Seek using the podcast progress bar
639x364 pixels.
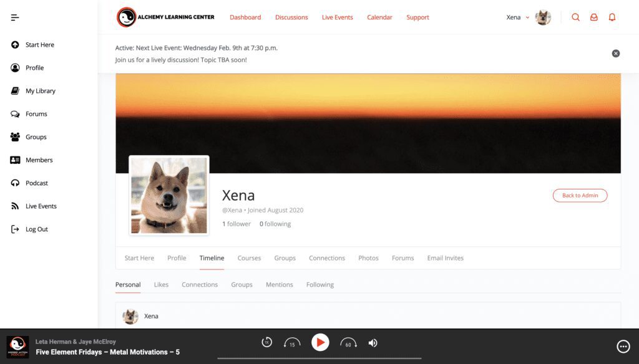pyautogui.click(x=319, y=359)
